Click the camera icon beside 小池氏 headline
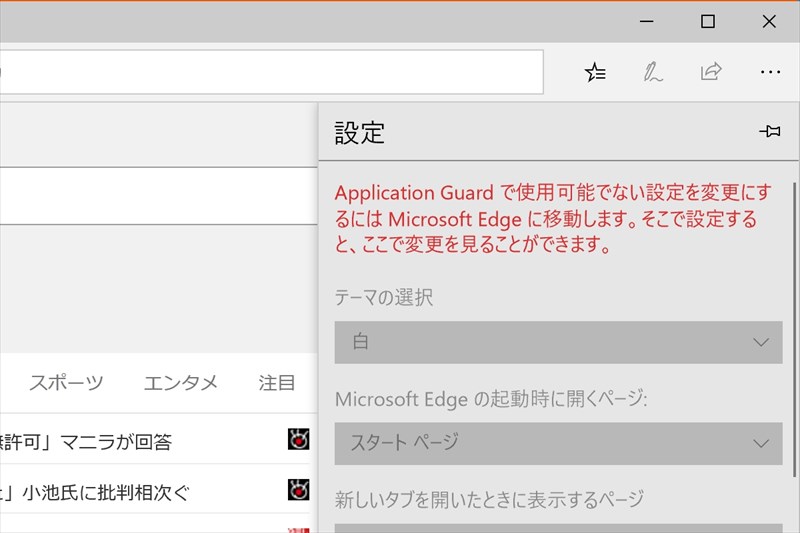Viewport: 800px width, 533px height. 298,490
